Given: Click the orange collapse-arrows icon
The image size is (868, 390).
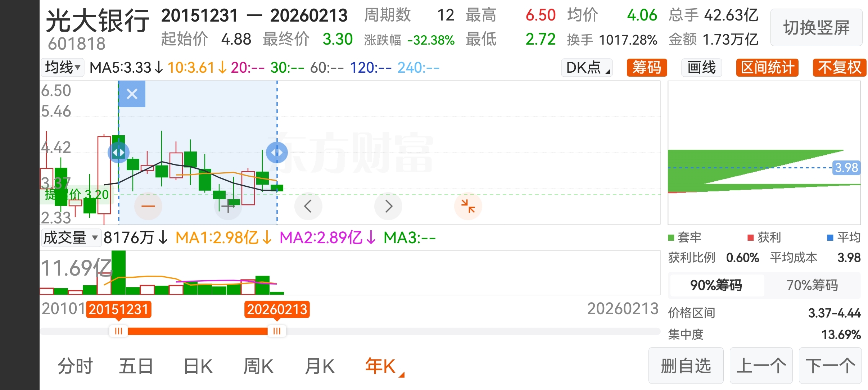Looking at the screenshot, I should click(468, 206).
